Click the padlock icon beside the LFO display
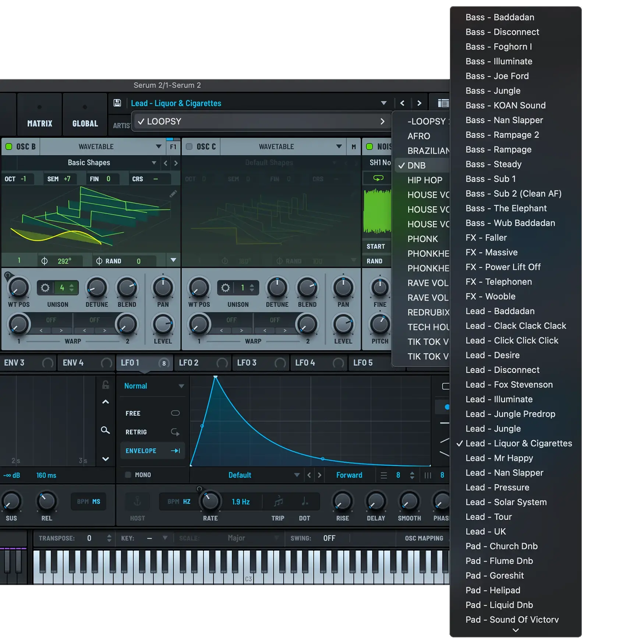This screenshot has height=644, width=644. (106, 385)
